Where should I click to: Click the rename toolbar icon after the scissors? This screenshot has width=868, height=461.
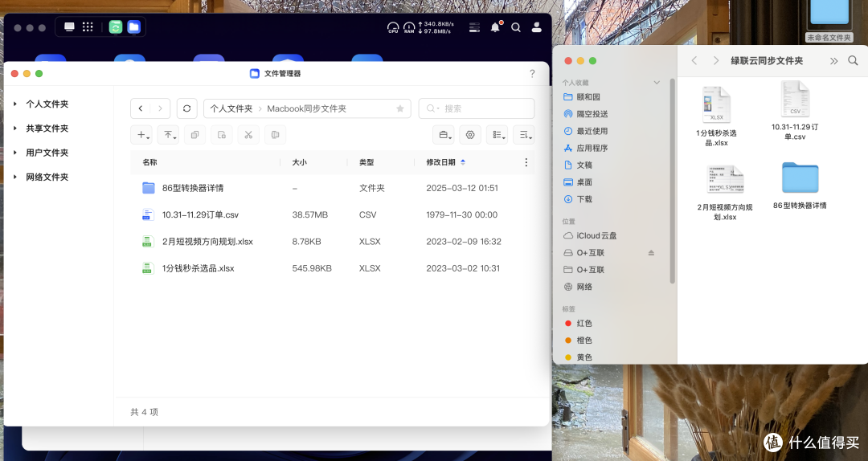tap(275, 135)
